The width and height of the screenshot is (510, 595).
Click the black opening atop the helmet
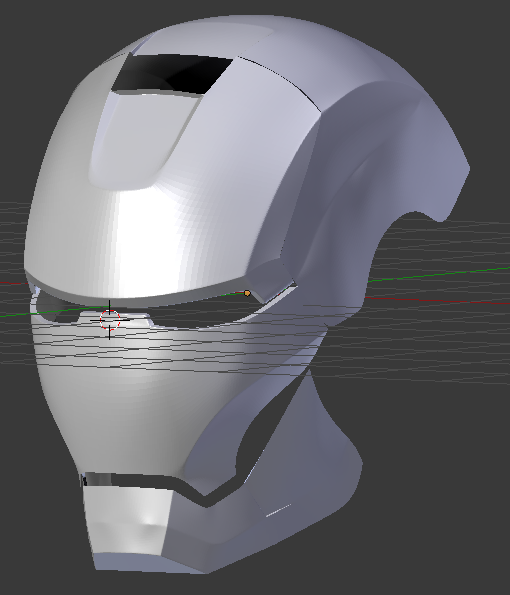(x=173, y=74)
